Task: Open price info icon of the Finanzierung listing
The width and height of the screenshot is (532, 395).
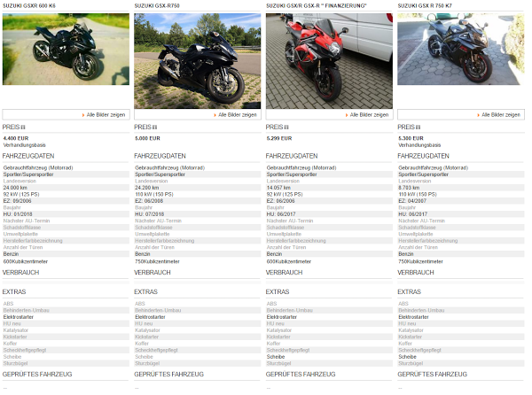Action: [x=286, y=128]
